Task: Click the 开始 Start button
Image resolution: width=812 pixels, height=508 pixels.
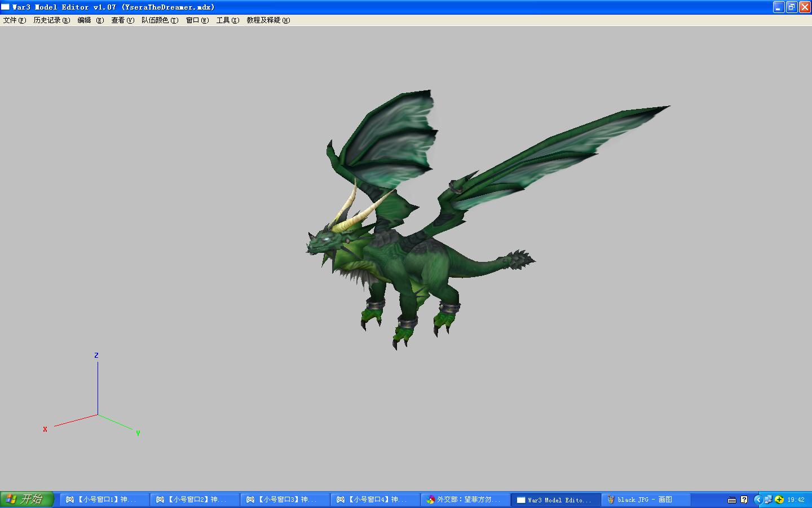Action: (27, 500)
